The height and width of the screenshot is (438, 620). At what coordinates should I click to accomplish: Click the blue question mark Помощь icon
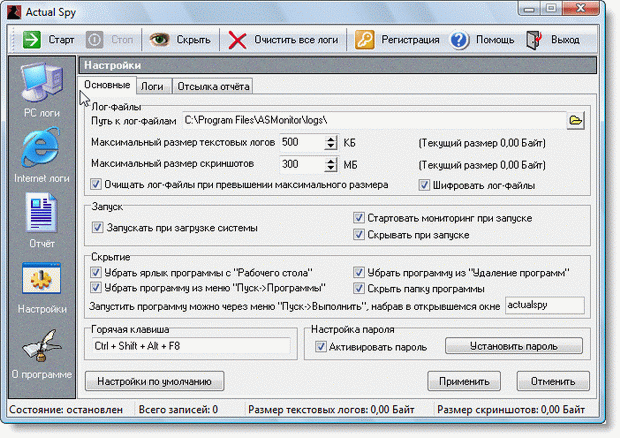(459, 40)
